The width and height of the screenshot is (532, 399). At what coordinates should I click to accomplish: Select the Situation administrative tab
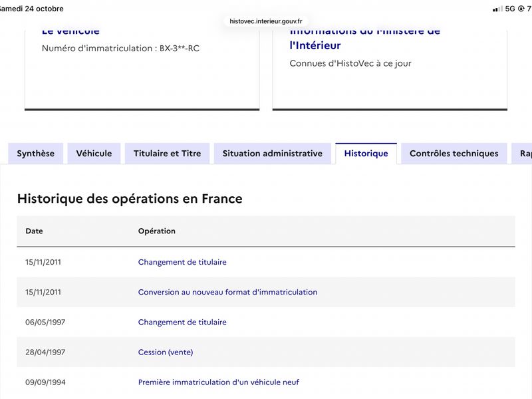point(273,154)
